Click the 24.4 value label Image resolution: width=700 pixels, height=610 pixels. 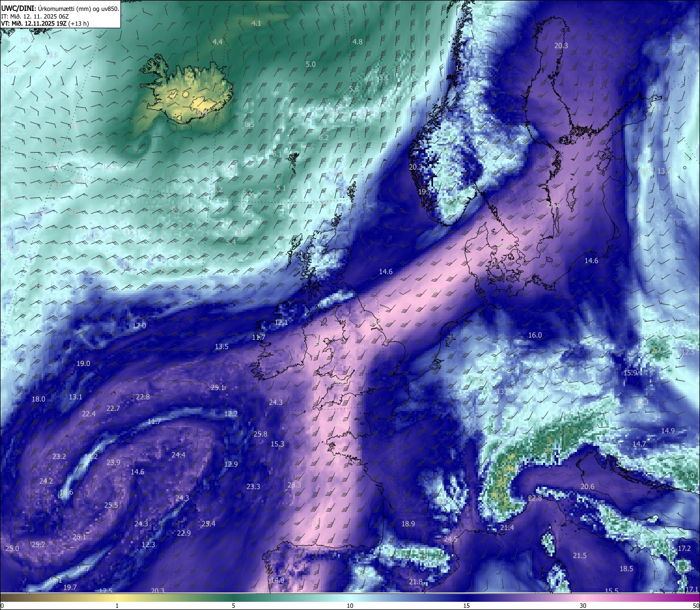178,455
